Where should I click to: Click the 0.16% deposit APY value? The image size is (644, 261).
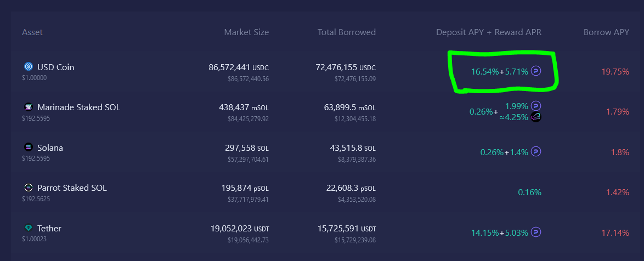[529, 192]
